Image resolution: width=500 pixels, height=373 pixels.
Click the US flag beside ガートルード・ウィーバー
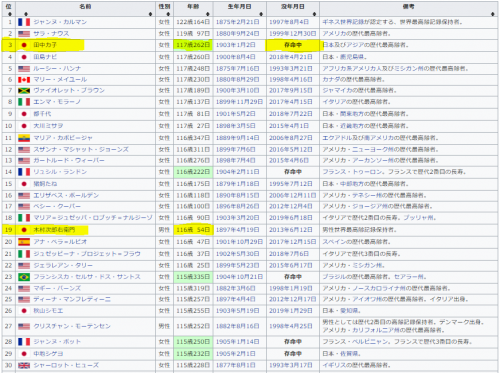24,161
